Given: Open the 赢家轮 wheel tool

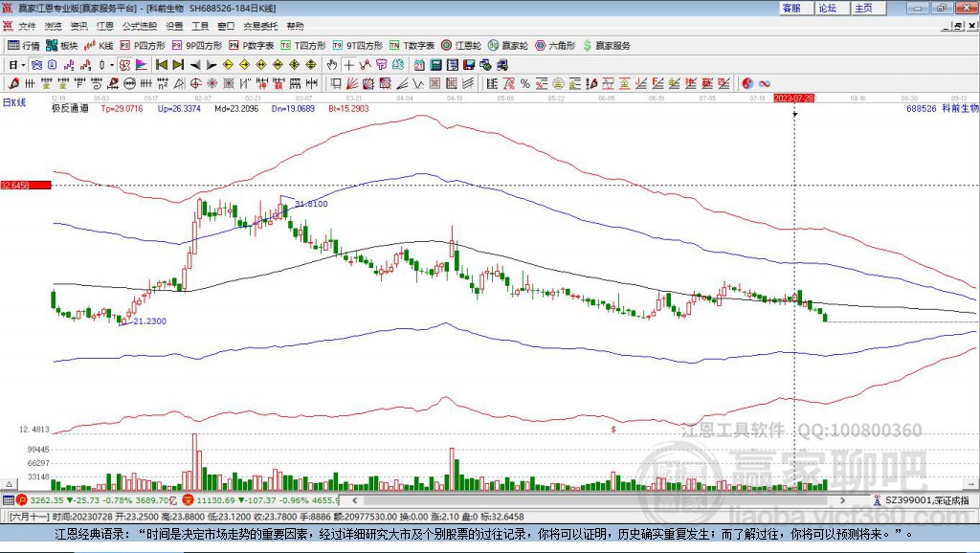Looking at the screenshot, I should coord(508,46).
